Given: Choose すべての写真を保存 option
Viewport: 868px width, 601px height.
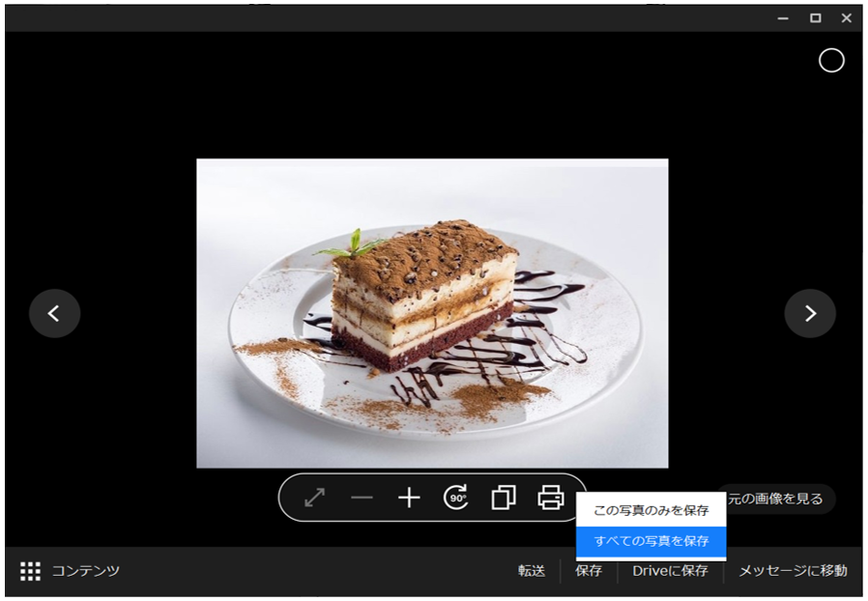Looking at the screenshot, I should point(651,541).
